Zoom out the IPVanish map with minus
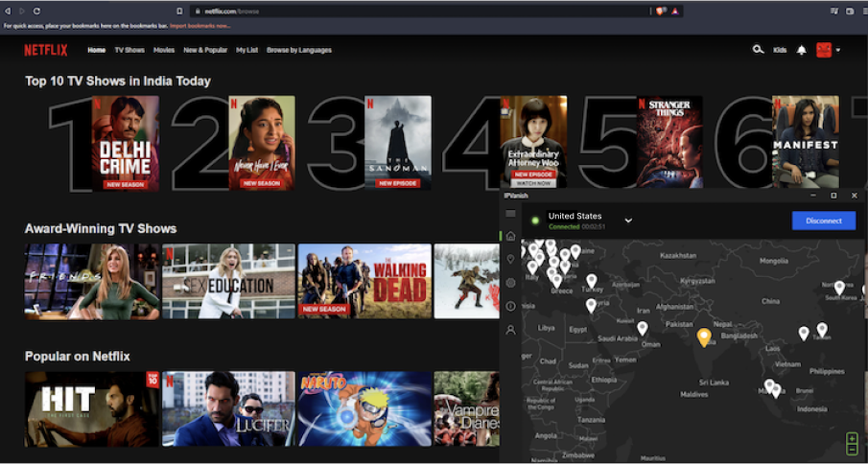The width and height of the screenshot is (868, 464). 852,449
